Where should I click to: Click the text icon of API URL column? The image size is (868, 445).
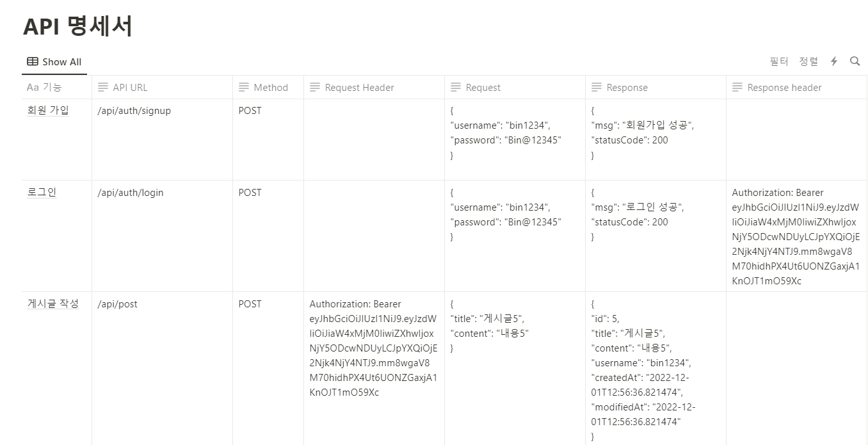pos(103,87)
